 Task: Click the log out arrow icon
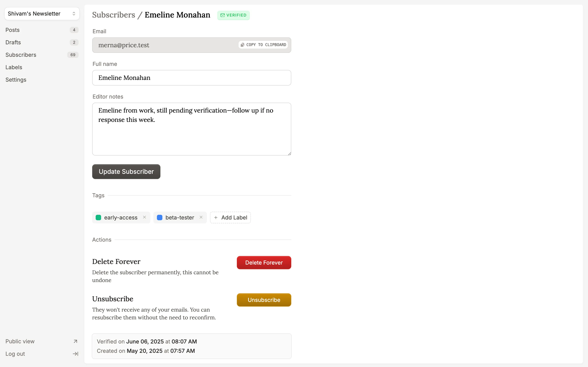[x=75, y=354]
